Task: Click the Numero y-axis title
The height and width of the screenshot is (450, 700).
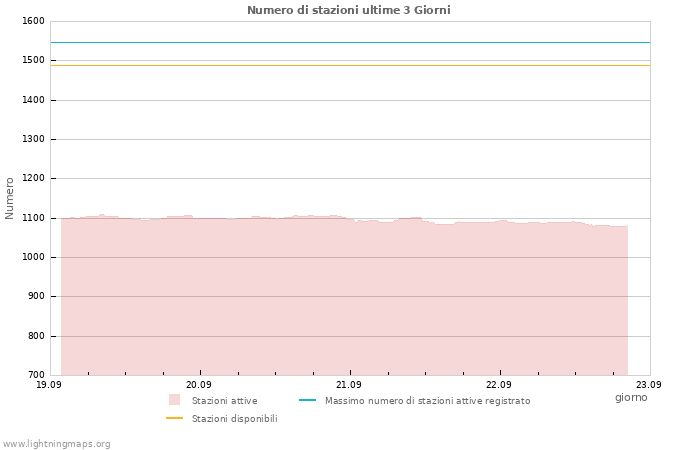Action: pyautogui.click(x=9, y=198)
